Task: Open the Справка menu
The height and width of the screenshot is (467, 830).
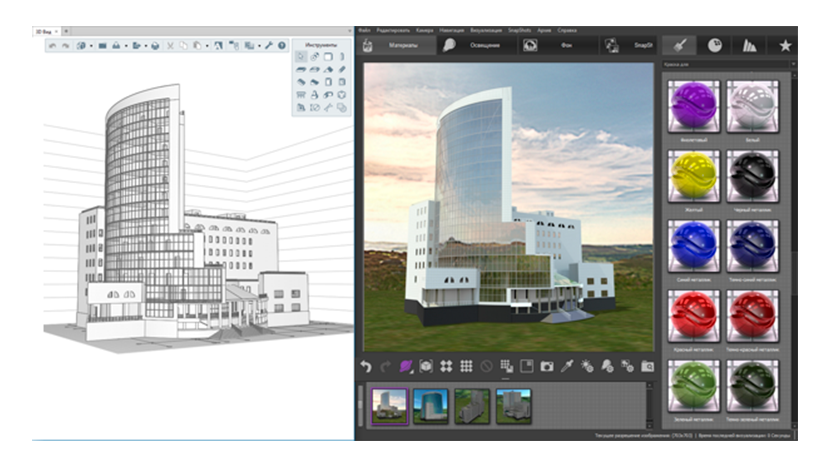Action: (x=567, y=31)
